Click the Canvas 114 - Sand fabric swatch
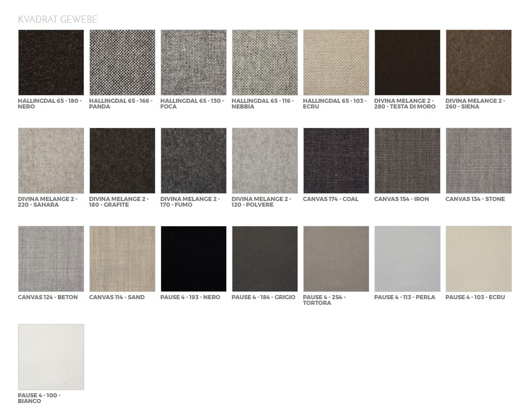Viewport: 532px width, 417px height. [x=122, y=258]
